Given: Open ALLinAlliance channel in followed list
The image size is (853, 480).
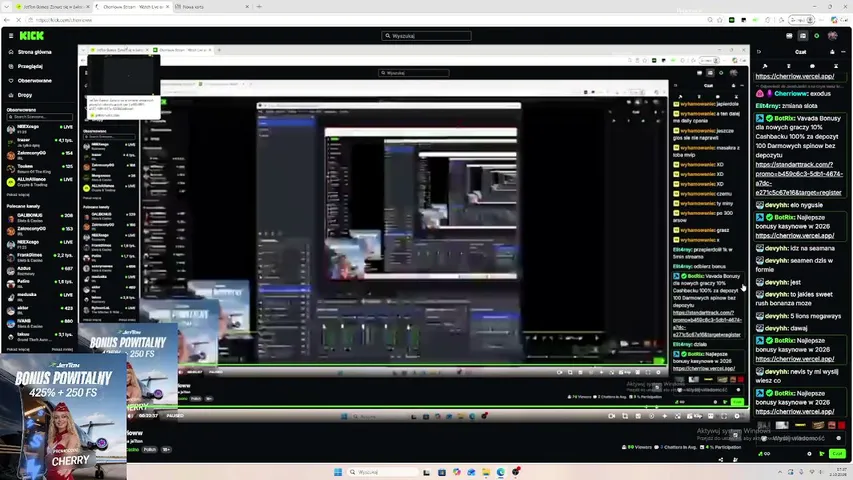Looking at the screenshot, I should (39, 182).
